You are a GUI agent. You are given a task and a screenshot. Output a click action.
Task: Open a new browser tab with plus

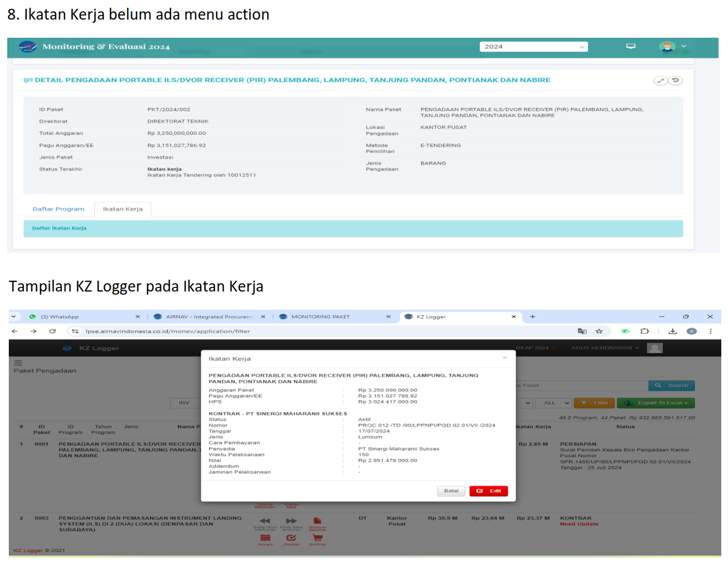point(533,317)
